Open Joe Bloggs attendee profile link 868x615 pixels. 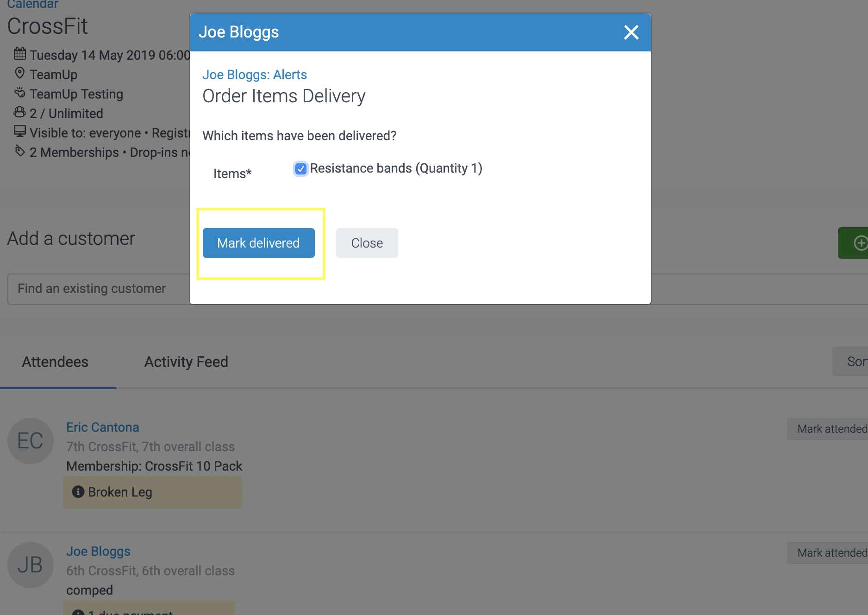98,551
